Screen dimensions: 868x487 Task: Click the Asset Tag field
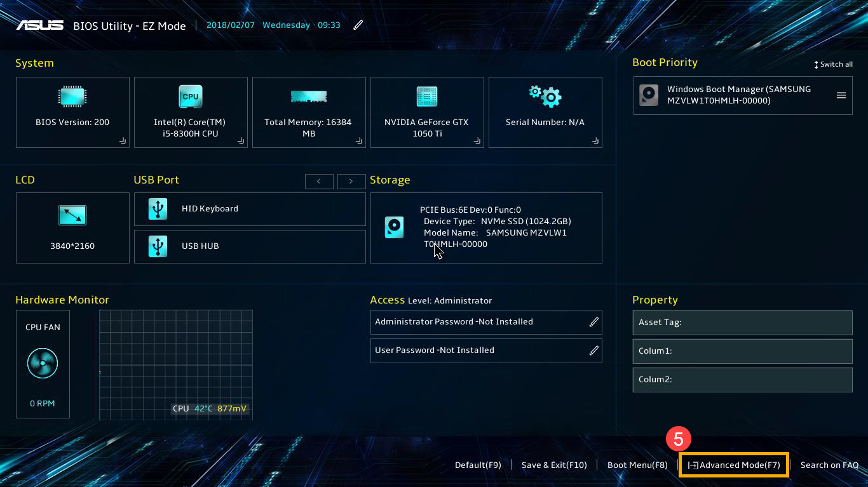(742, 323)
